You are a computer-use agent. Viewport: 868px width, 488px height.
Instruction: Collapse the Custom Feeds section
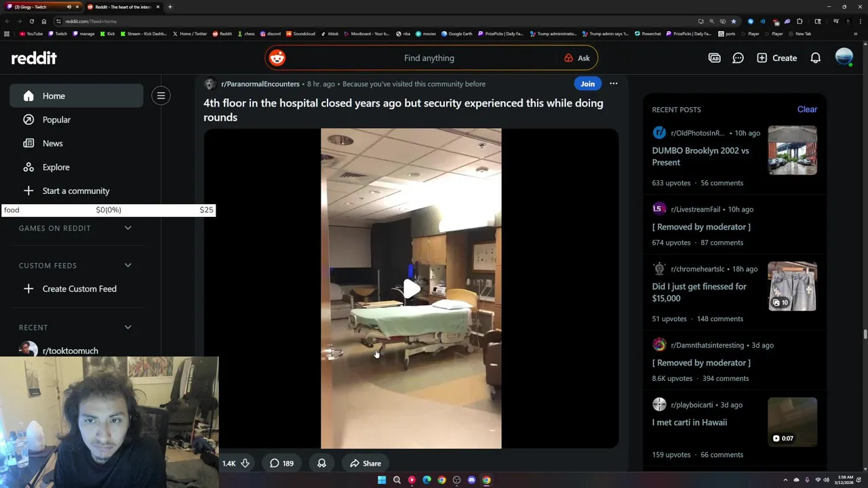[76, 266]
